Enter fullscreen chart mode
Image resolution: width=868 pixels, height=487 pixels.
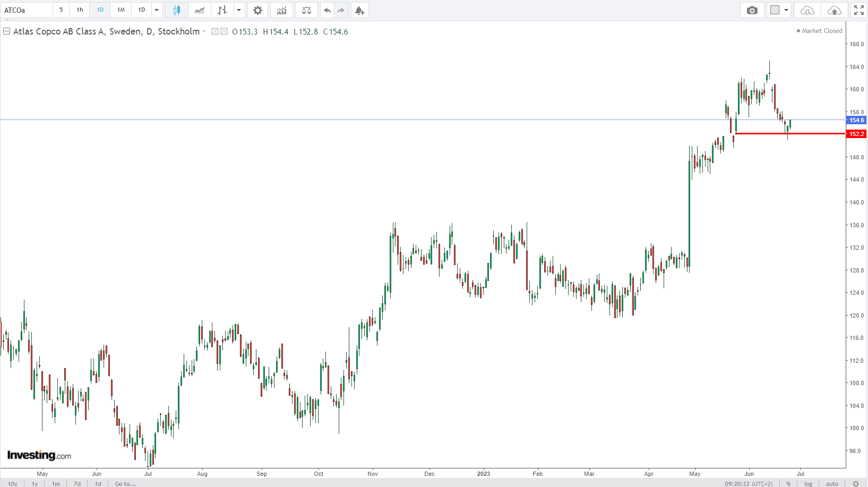(858, 9)
